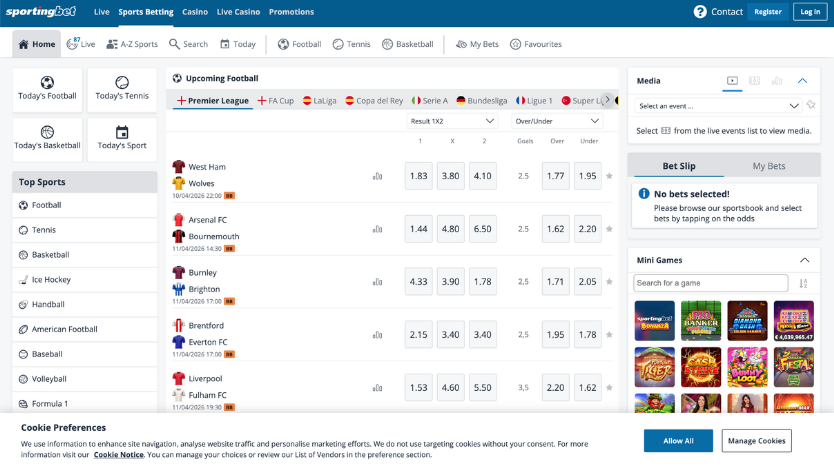
Task: Click the Log in button
Action: 810,12
